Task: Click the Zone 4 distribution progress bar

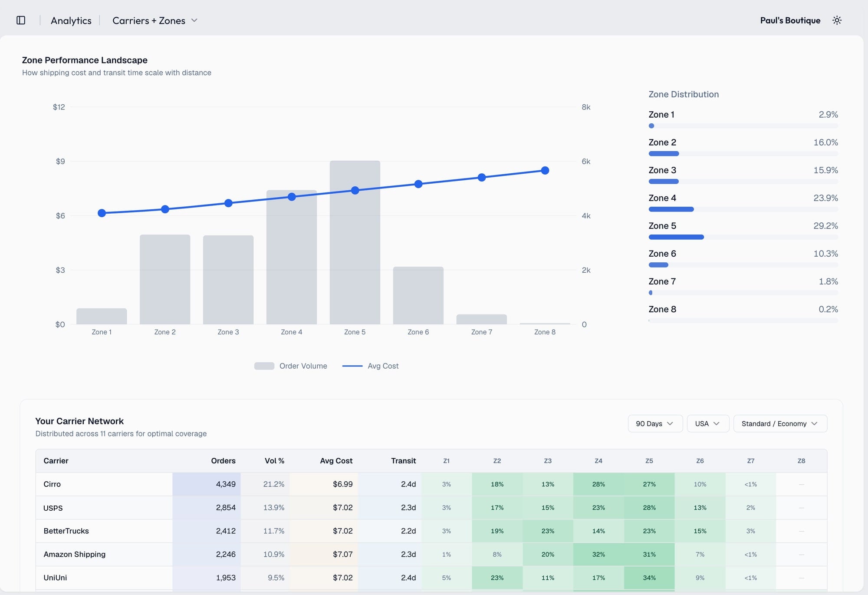Action: (743, 209)
